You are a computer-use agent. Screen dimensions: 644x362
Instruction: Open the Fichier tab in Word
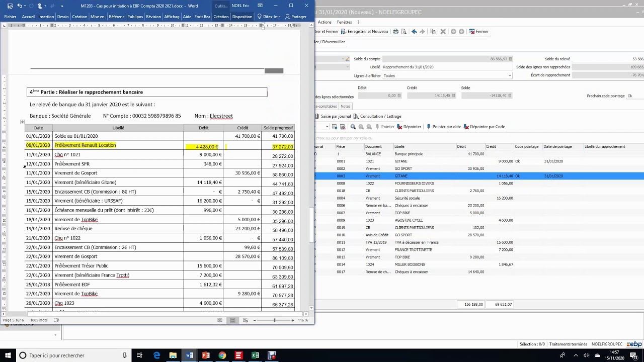pyautogui.click(x=10, y=17)
